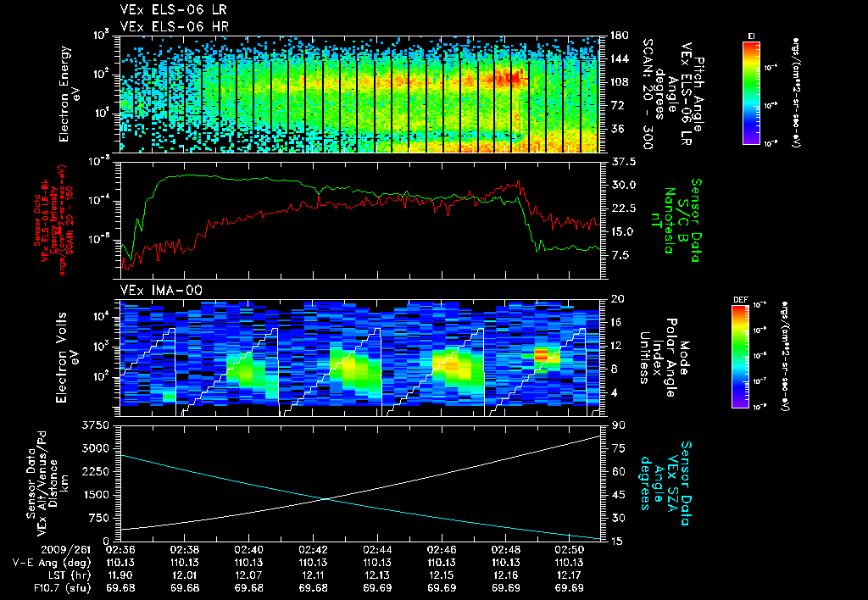
Task: Click LST value '12.11'
Action: 313,575
